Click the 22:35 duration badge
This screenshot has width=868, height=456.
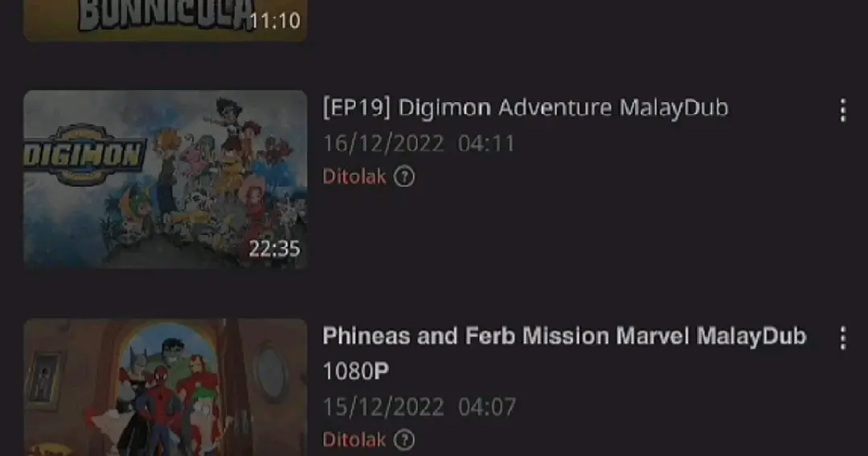point(274,249)
